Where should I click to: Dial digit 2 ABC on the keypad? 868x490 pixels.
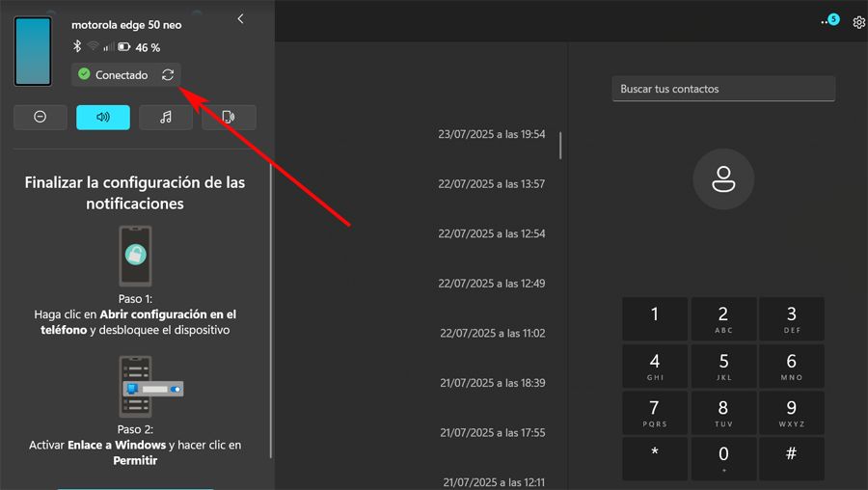coord(723,319)
